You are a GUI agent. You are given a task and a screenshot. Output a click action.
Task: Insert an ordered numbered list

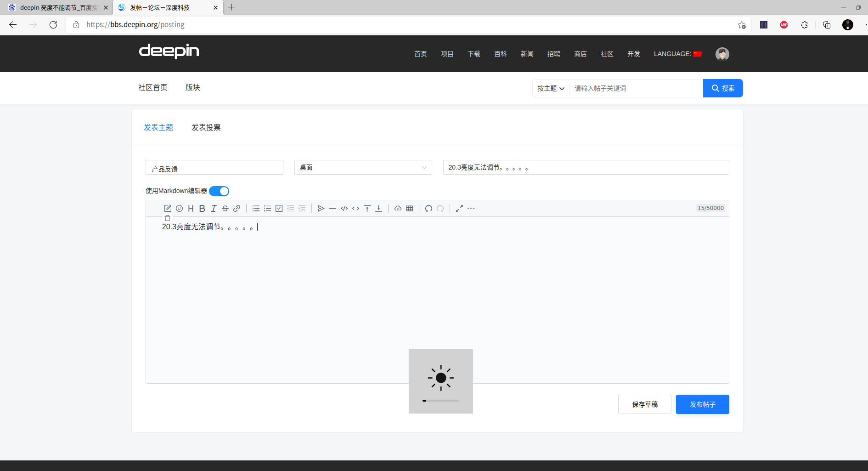click(x=267, y=209)
